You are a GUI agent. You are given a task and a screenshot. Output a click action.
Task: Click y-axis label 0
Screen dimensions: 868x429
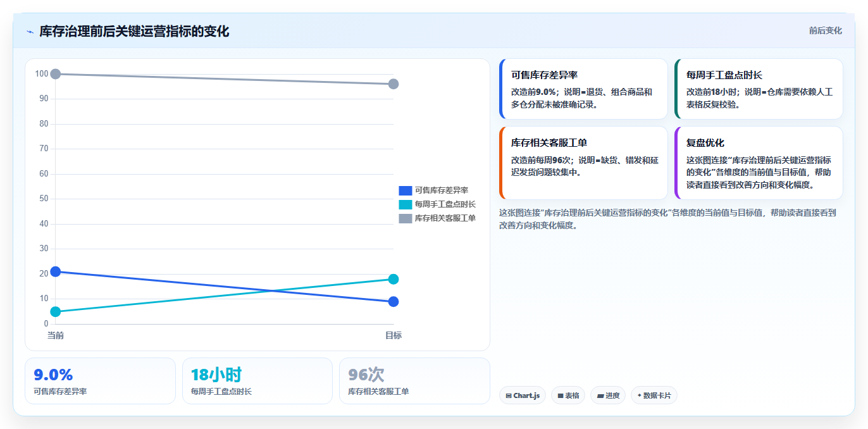46,324
